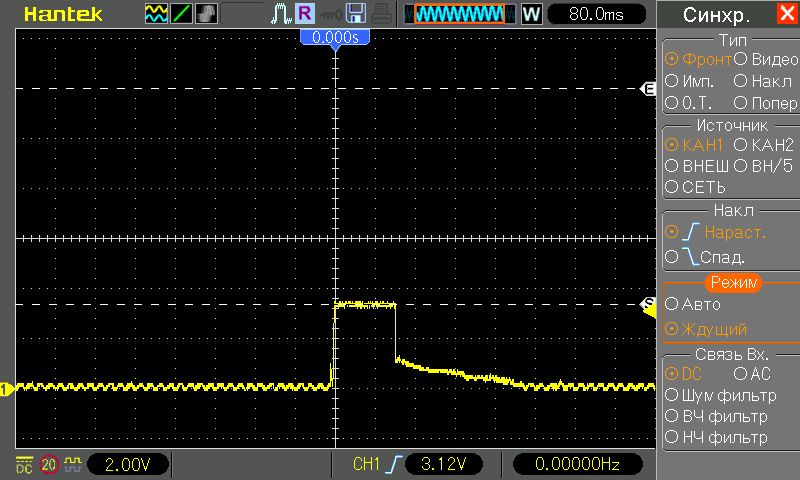This screenshot has height=480, width=800.
Task: Switch trigger mode to Авто
Action: [x=692, y=304]
